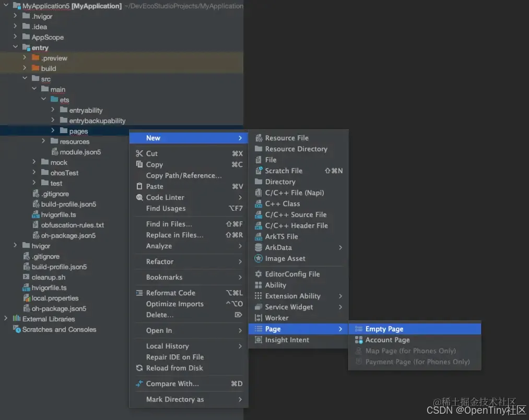
Task: Click the Service Widget icon
Action: pos(258,307)
